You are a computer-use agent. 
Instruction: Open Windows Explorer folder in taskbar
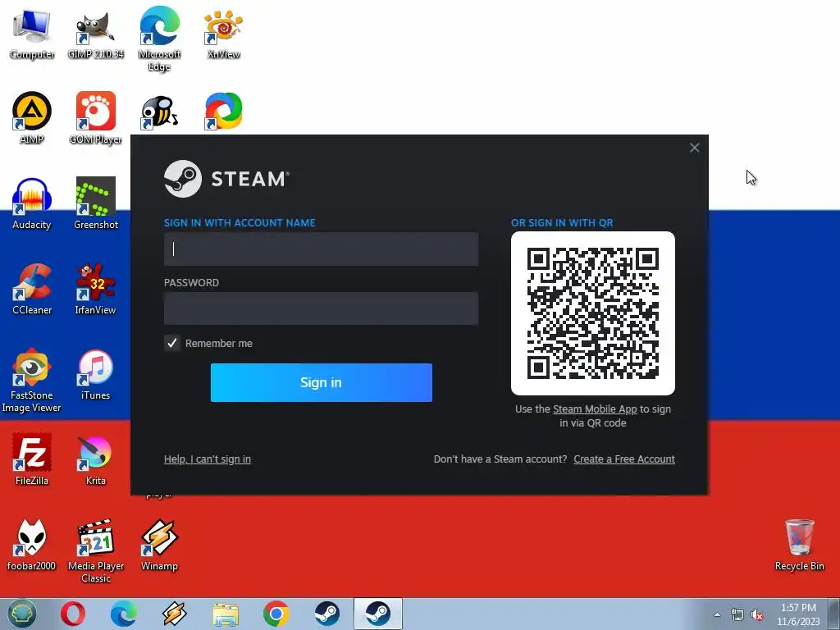226,614
